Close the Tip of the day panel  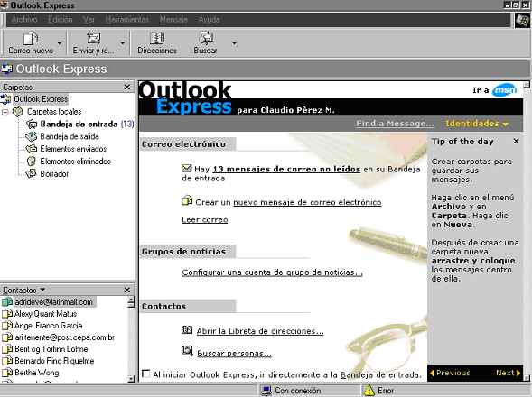(516, 141)
